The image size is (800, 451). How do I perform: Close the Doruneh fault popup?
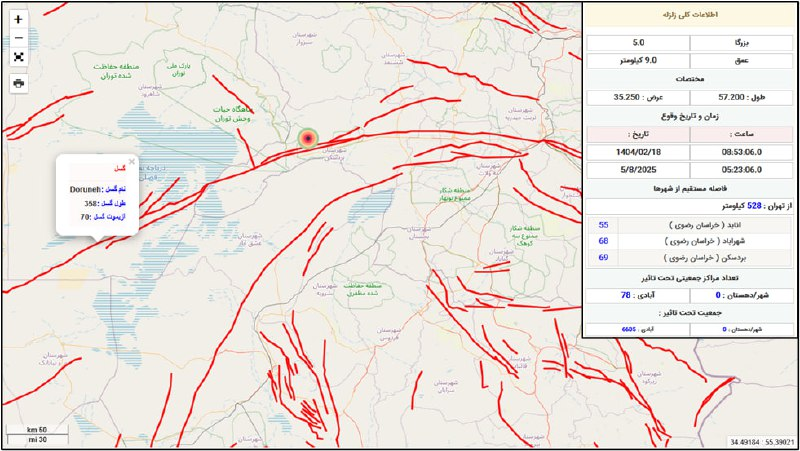(x=131, y=161)
